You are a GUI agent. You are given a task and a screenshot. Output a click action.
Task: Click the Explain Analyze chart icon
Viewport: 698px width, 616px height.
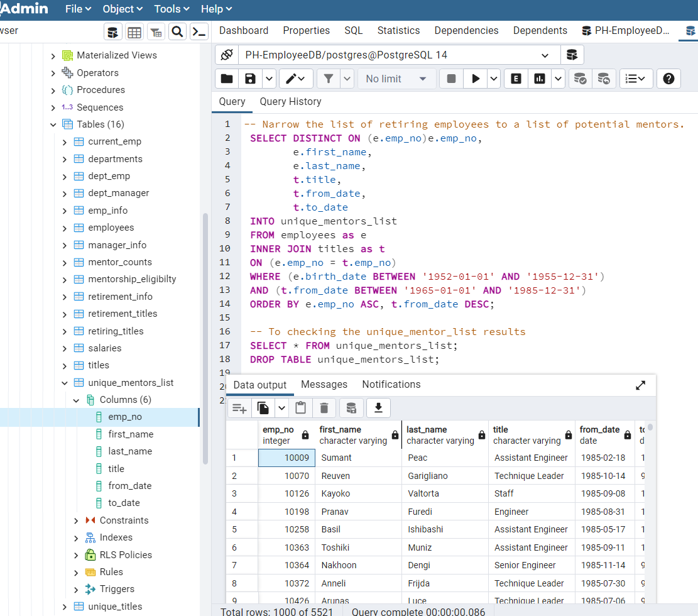[x=540, y=79]
